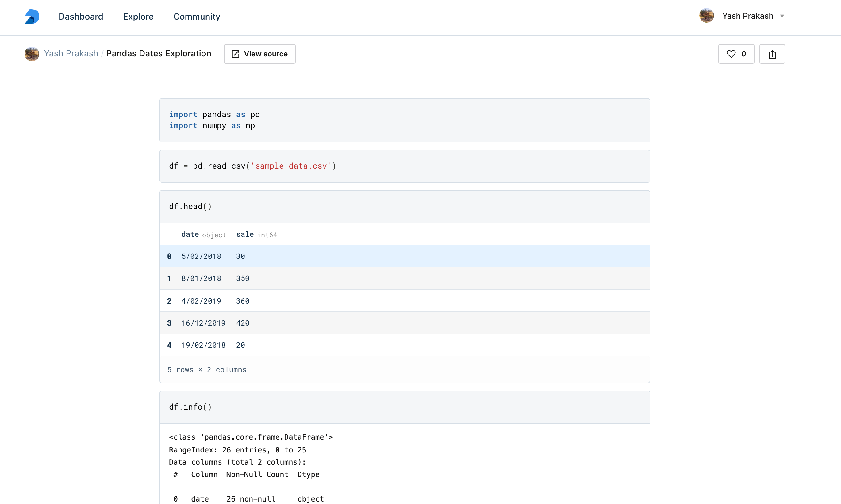Click the top-right user avatar picture
This screenshot has height=504, width=841.
(x=706, y=16)
